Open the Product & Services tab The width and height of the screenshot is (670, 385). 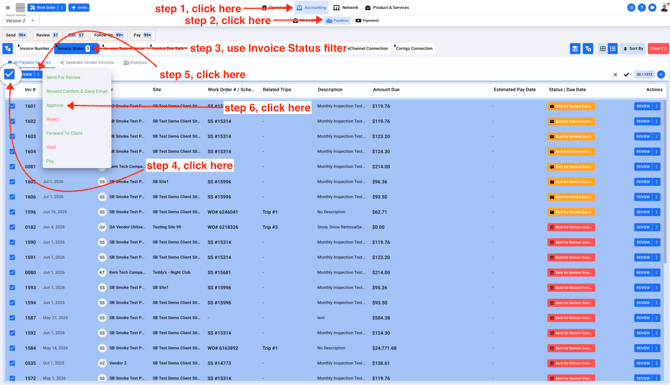387,8
